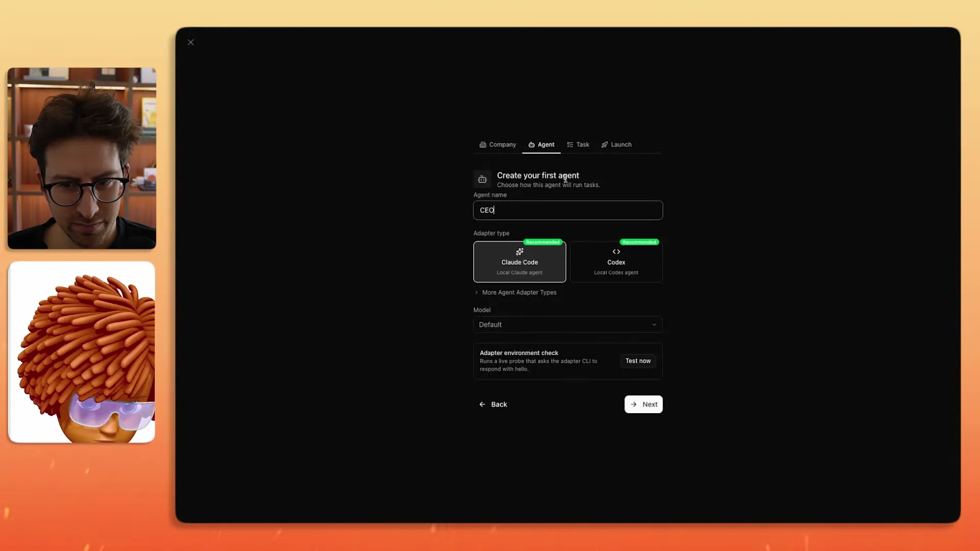
Task: Open the Model dropdown set to Default
Action: (561, 324)
